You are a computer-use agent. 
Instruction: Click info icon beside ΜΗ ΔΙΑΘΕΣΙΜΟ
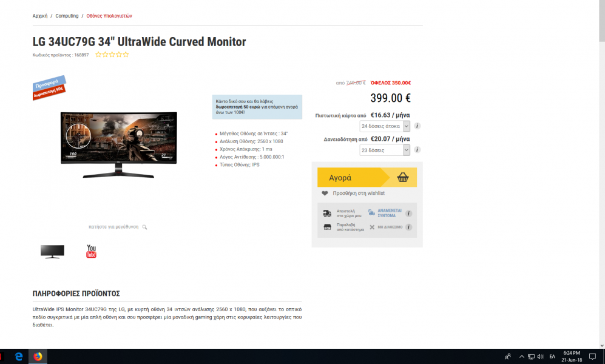[x=408, y=227]
